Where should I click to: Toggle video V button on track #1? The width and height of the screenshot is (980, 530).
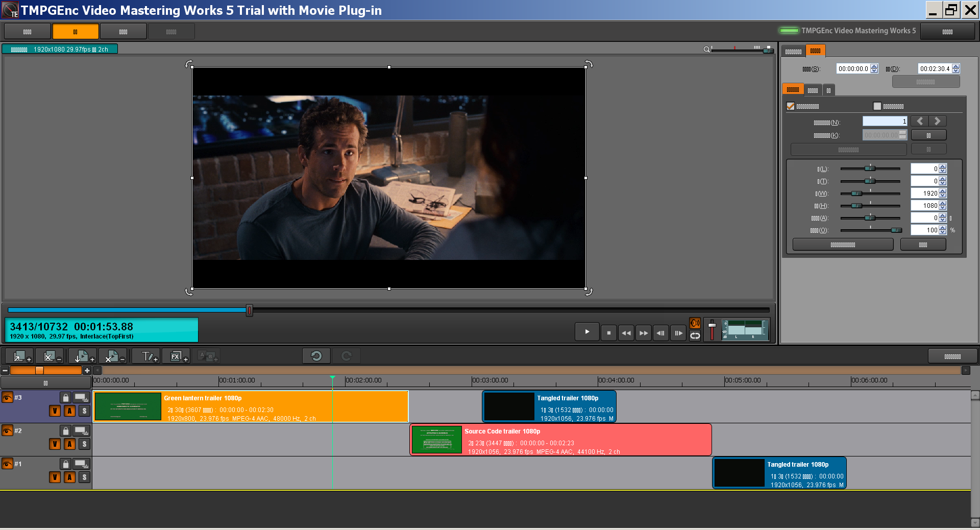pos(55,477)
